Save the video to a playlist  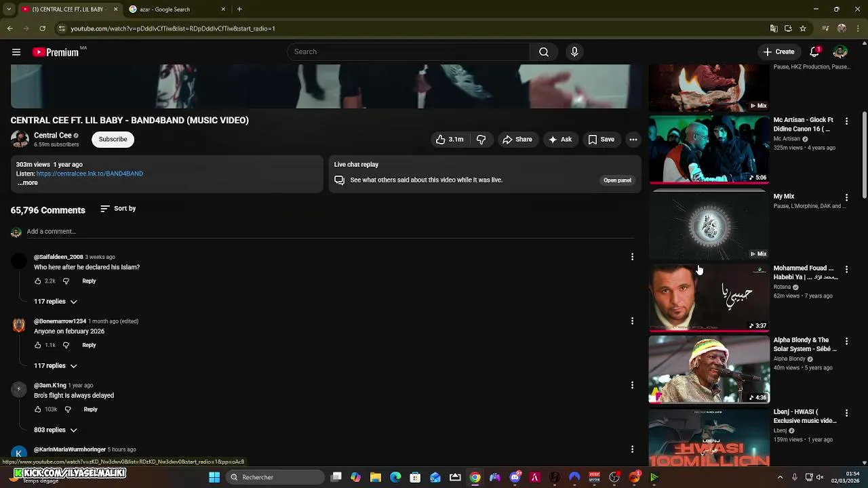[601, 140]
